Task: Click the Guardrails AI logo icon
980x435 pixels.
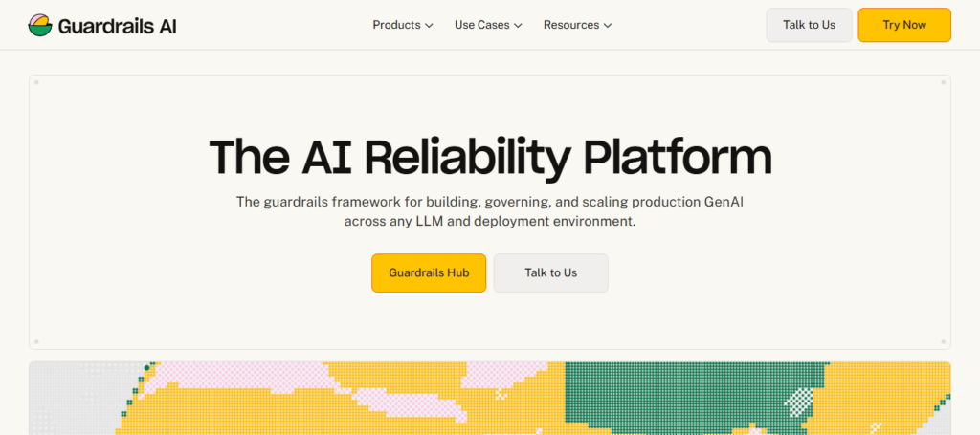Action: [x=40, y=25]
